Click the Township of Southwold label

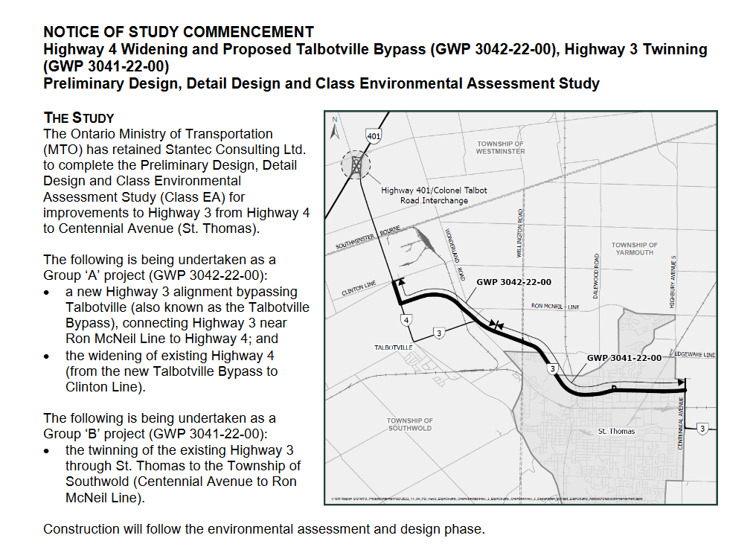pyautogui.click(x=409, y=424)
